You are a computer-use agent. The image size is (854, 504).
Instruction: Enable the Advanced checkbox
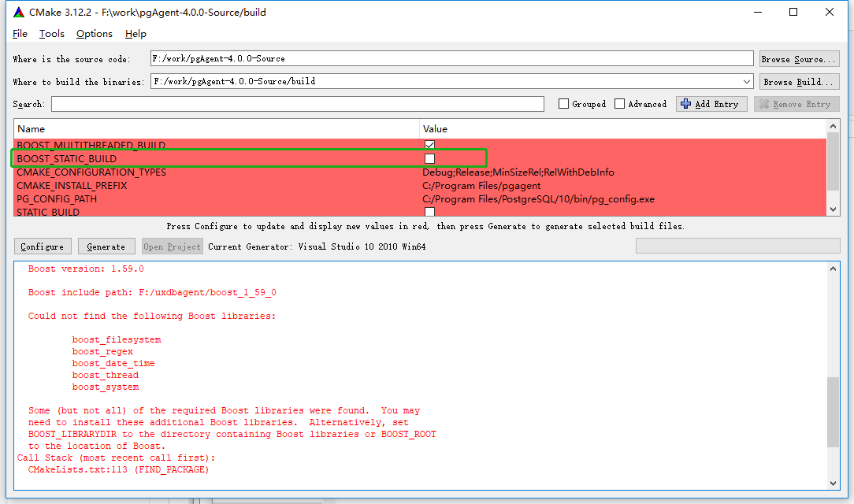point(619,104)
